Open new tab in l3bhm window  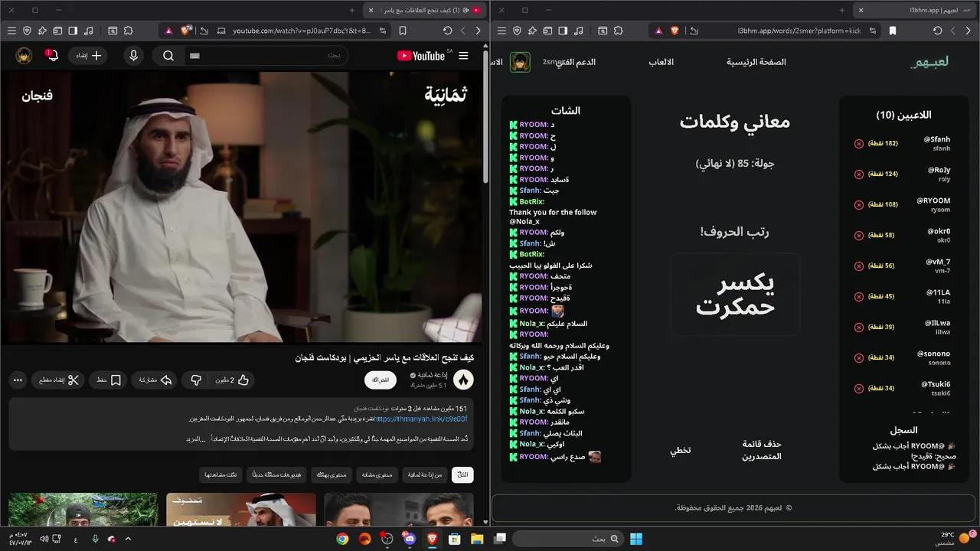(x=842, y=10)
